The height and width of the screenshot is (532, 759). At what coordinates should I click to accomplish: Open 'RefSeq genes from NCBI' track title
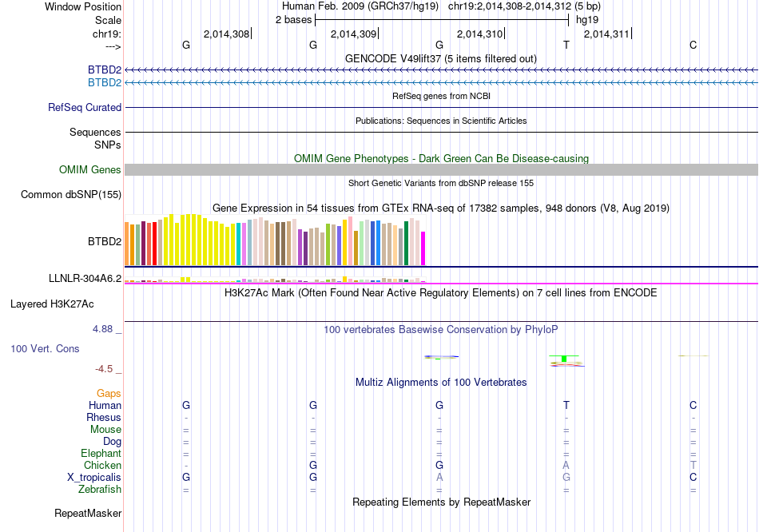point(441,96)
